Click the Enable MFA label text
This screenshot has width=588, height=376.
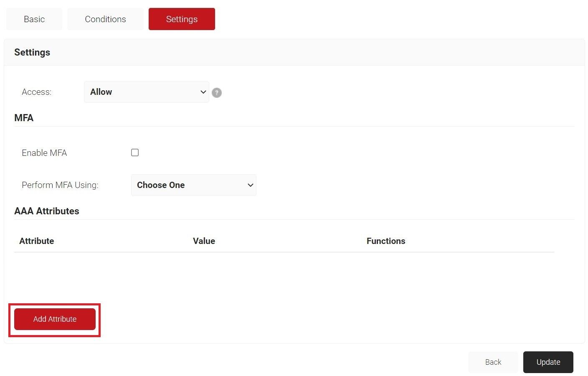pyautogui.click(x=44, y=153)
